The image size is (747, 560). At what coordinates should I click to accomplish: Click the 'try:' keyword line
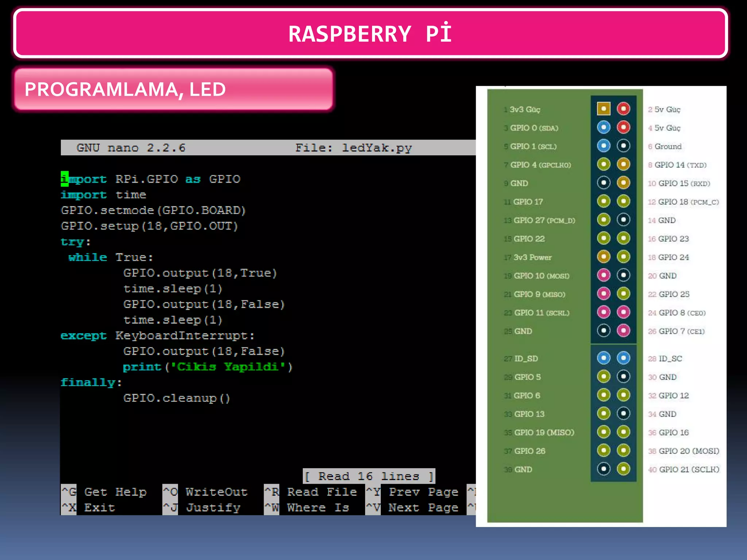point(76,242)
